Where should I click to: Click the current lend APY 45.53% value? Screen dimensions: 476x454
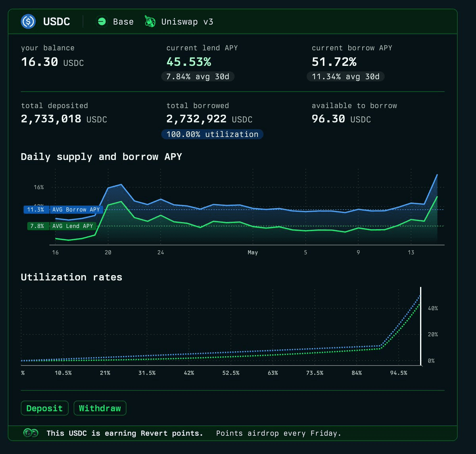click(189, 62)
